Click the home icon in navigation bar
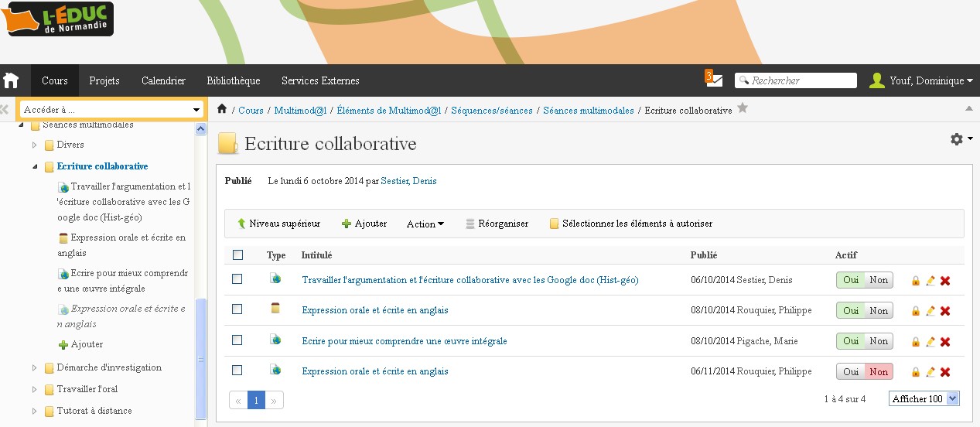The image size is (980, 427). coord(11,80)
